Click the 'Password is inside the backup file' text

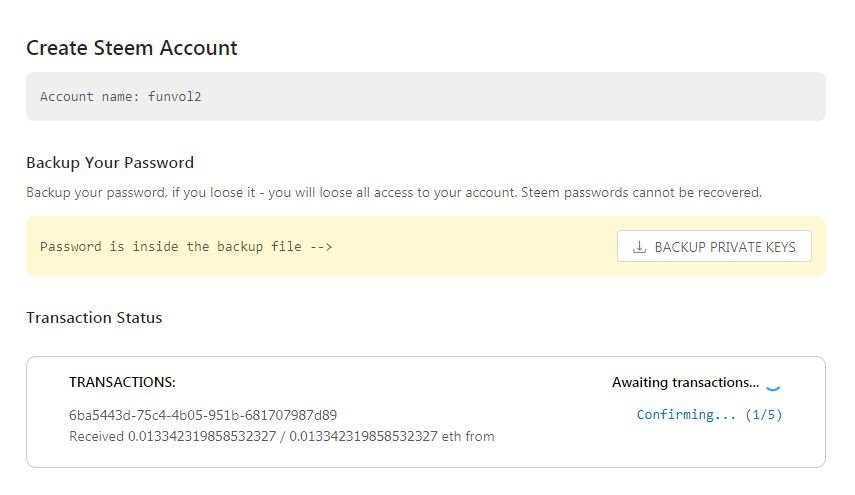coord(170,246)
